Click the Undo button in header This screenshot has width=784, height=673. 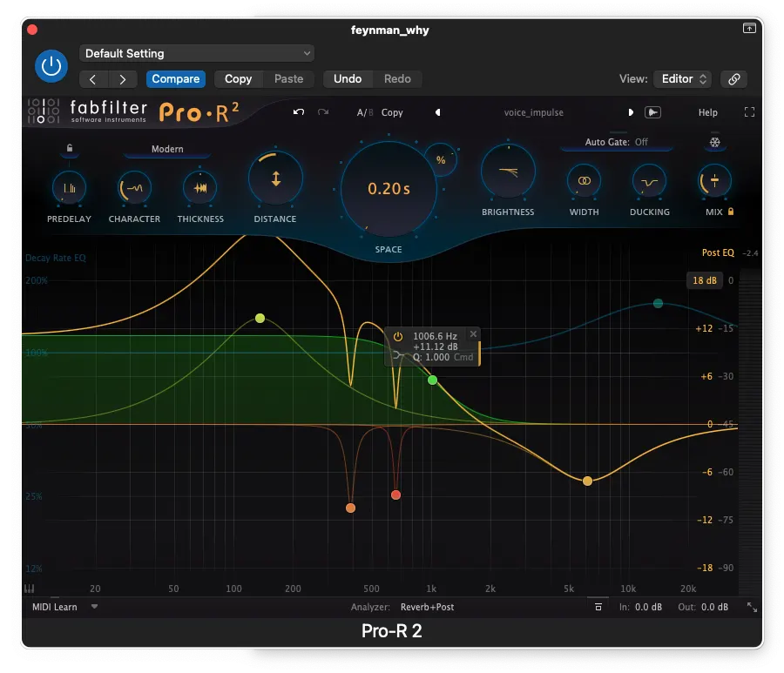coord(348,79)
